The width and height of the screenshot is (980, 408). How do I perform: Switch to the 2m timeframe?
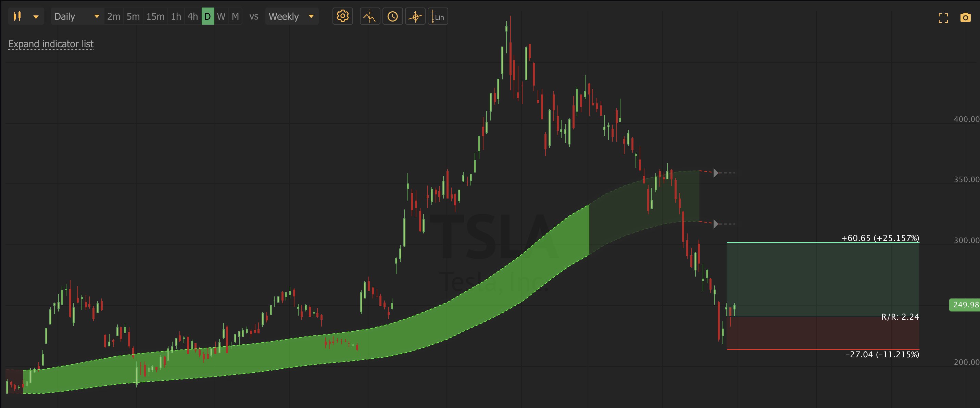click(x=113, y=16)
